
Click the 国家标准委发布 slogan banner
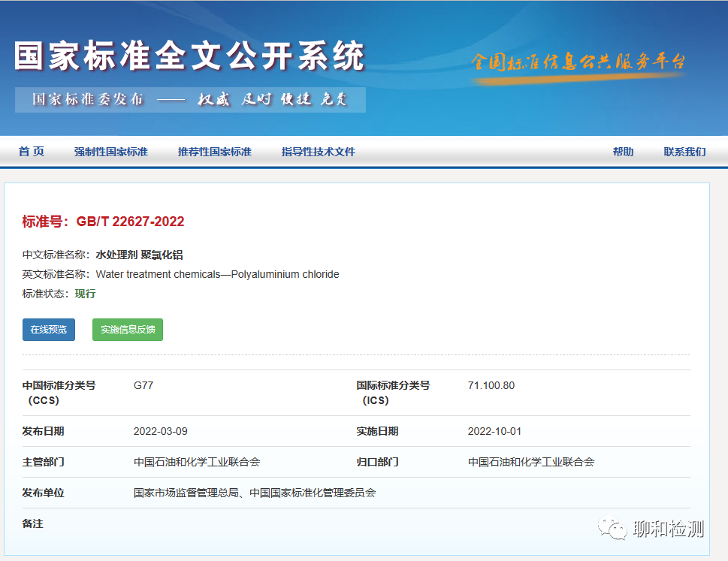click(190, 100)
